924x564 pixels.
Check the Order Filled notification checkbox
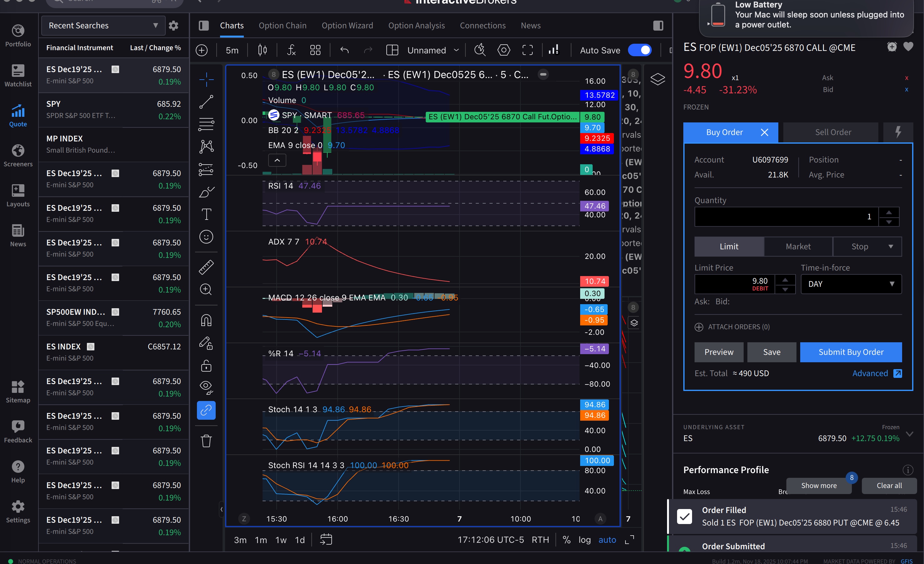pos(685,516)
